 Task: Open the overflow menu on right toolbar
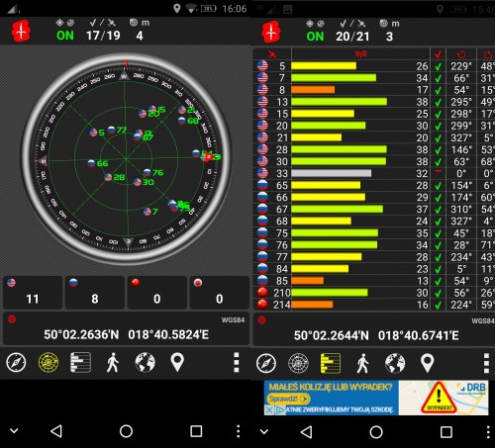click(486, 363)
